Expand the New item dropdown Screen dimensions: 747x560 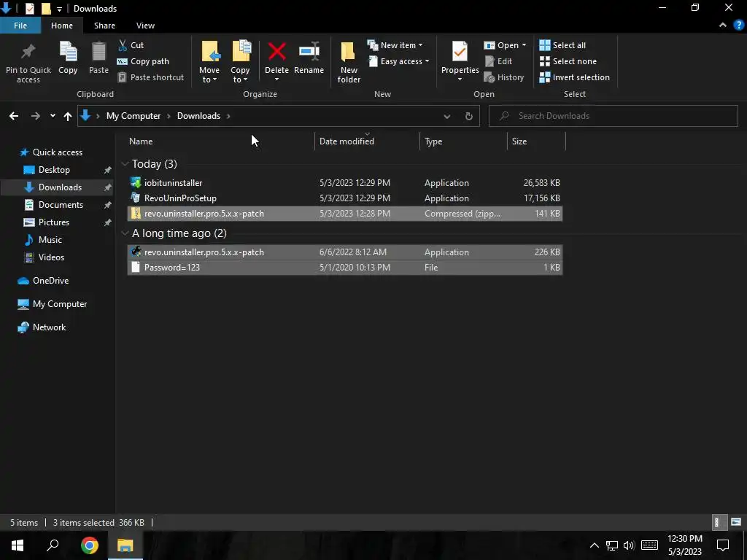tap(395, 45)
